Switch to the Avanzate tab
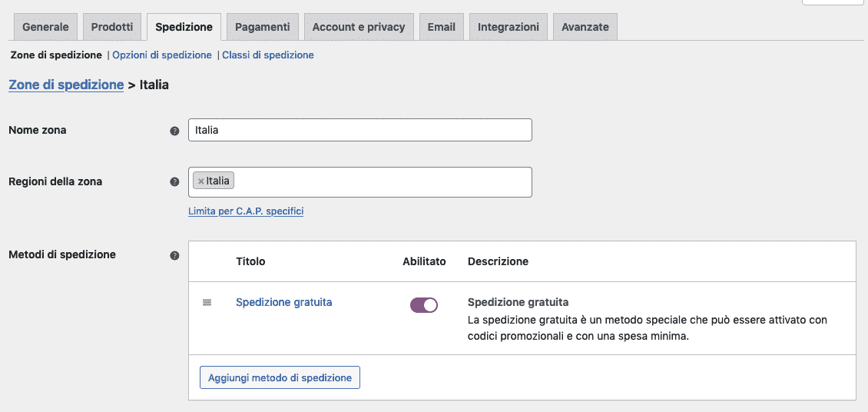Viewport: 868px width, 412px height. pyautogui.click(x=585, y=27)
